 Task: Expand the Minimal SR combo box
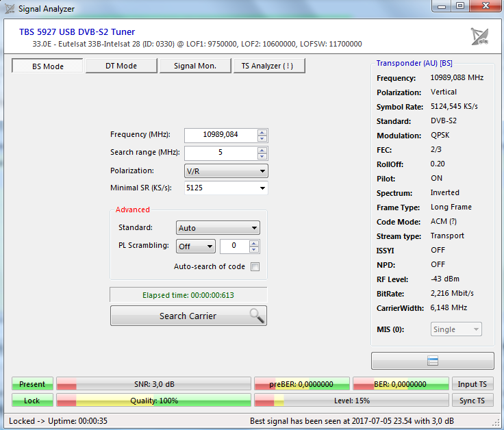(x=262, y=188)
